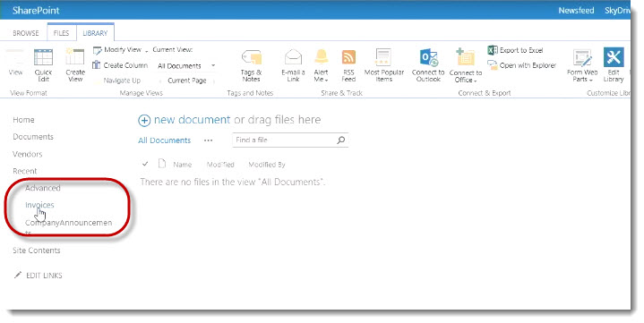
Task: Open Quick Edit grid view
Action: [x=43, y=64]
